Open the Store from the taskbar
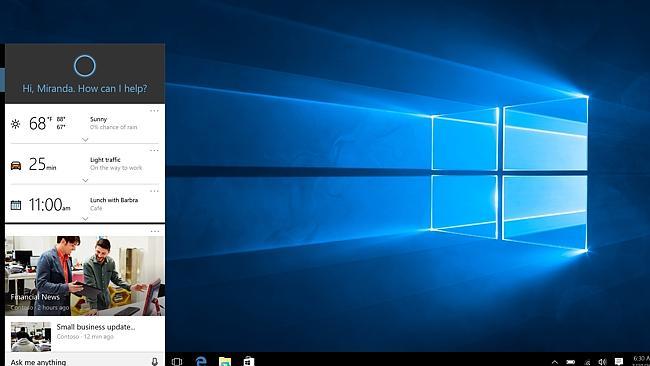The image size is (650, 366). pos(249,361)
